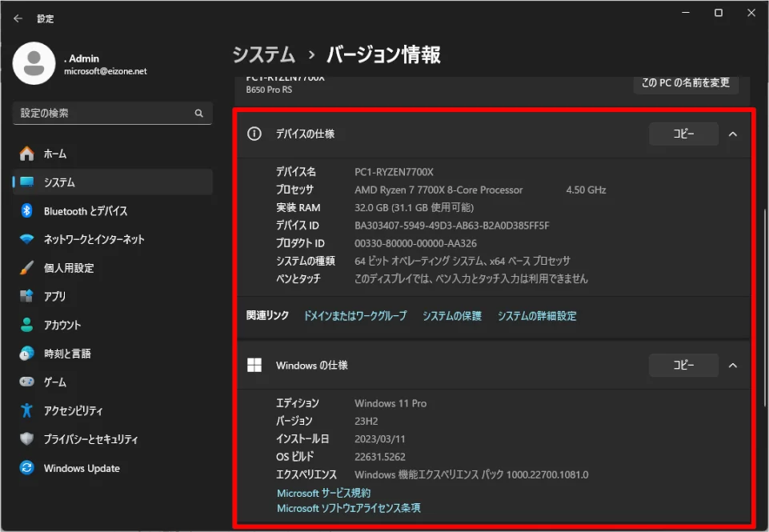Click OS build value 22631.5262

[380, 457]
